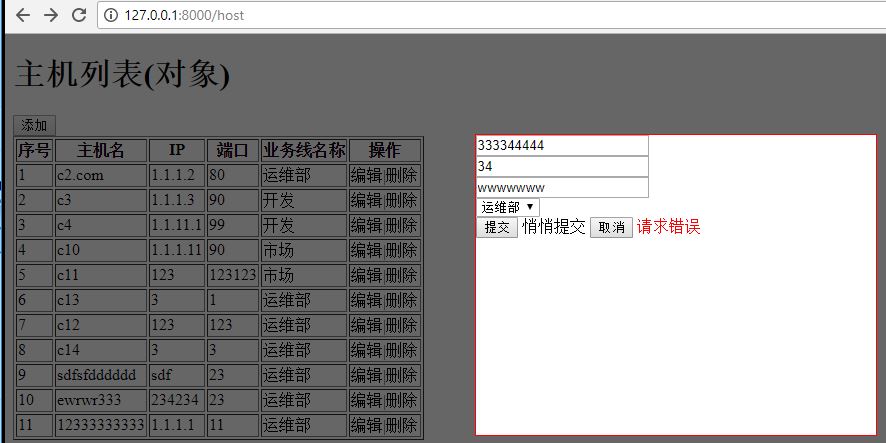
Task: Click 编辑 for host sdfsfdddddd
Action: click(367, 375)
